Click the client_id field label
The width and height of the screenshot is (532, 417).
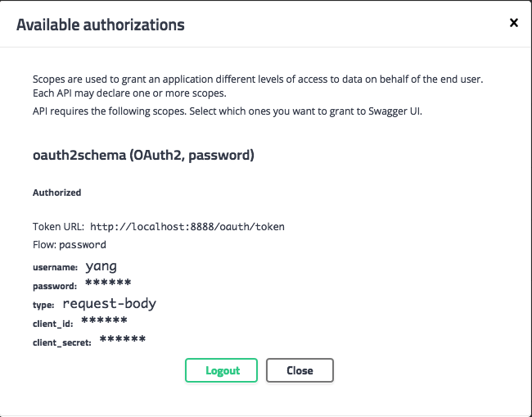53,324
